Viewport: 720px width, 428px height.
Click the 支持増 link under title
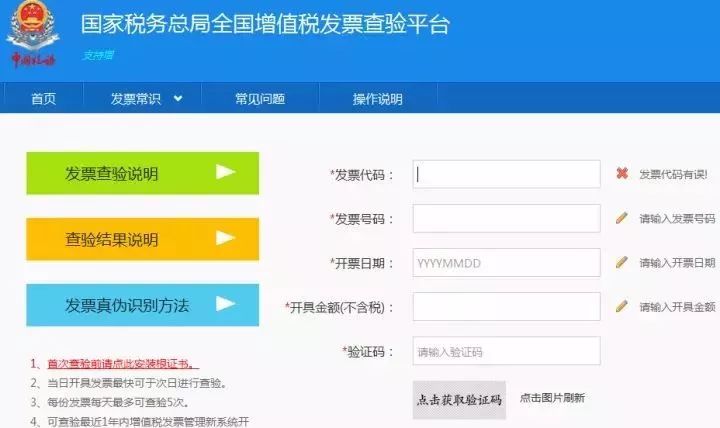(x=97, y=55)
